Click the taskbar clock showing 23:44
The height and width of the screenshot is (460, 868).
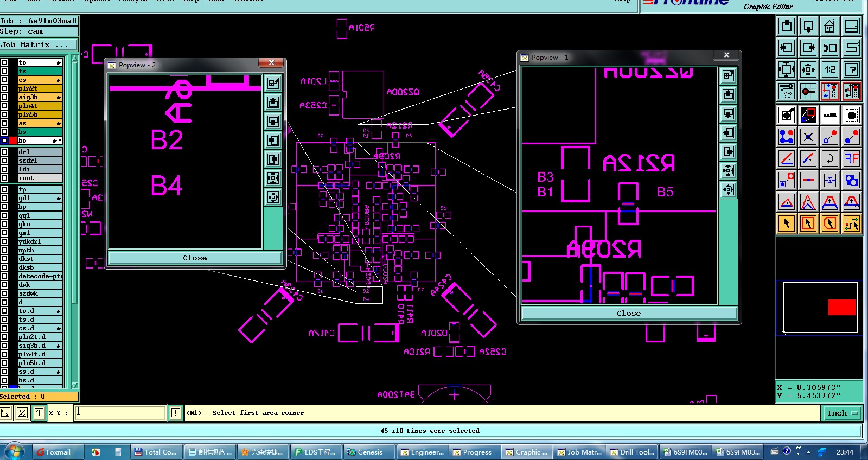tap(845, 452)
